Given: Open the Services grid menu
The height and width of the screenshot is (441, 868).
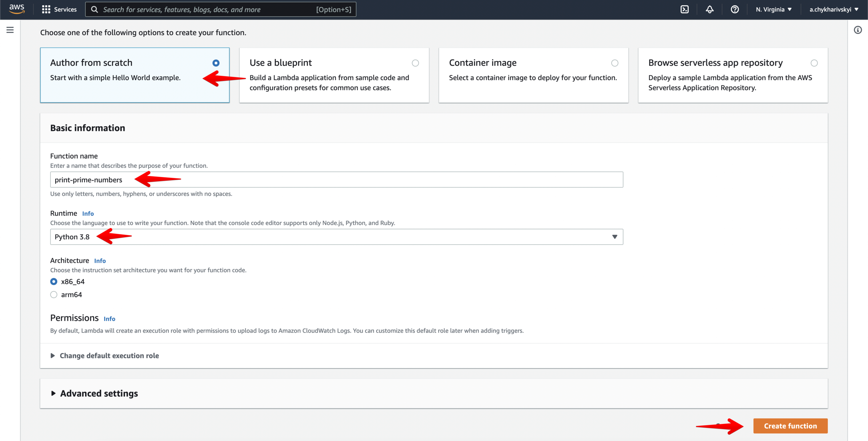Looking at the screenshot, I should [x=59, y=9].
